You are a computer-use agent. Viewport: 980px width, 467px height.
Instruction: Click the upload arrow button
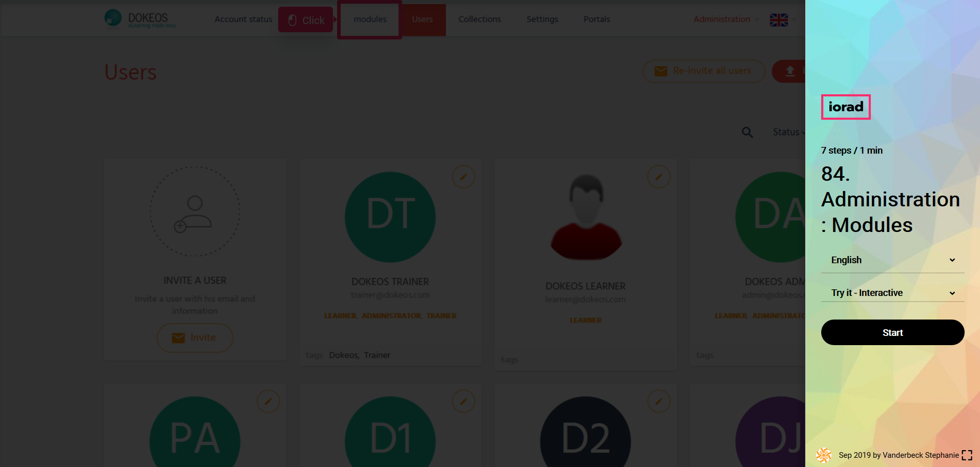click(x=789, y=71)
